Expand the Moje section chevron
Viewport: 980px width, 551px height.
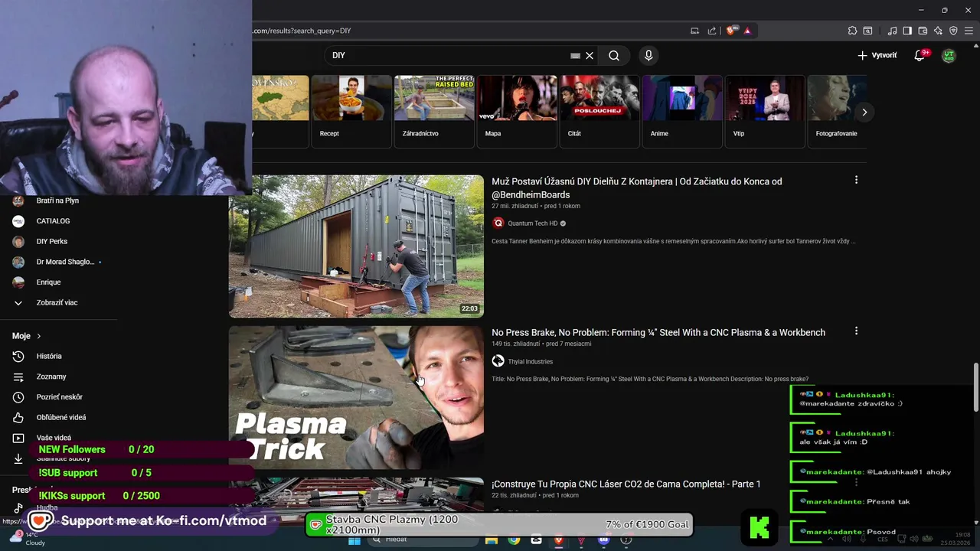pos(38,336)
